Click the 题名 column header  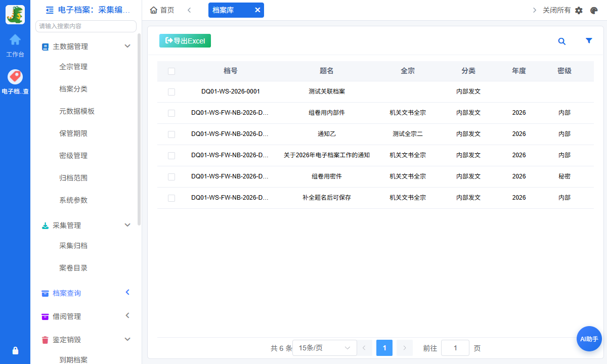click(x=327, y=71)
